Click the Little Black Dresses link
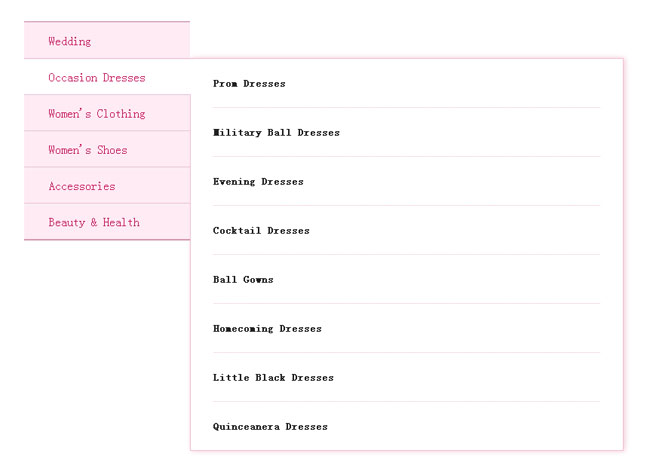The height and width of the screenshot is (475, 650). coord(273,378)
